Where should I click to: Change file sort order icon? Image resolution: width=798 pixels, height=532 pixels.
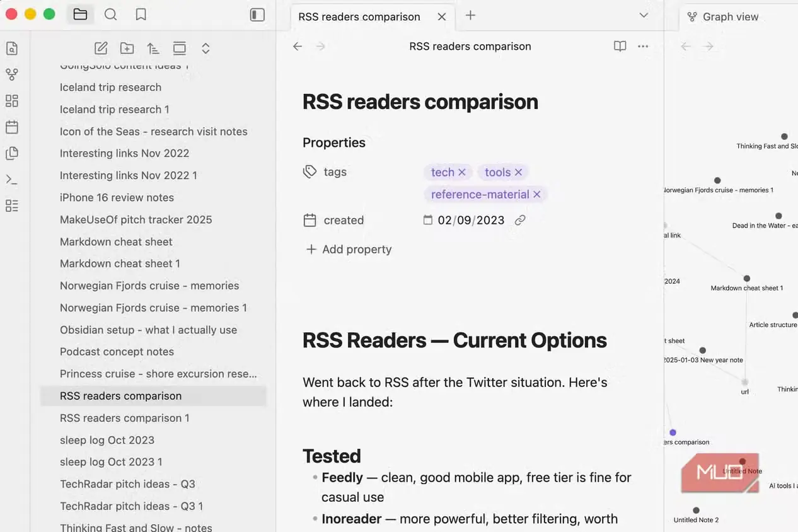point(153,48)
